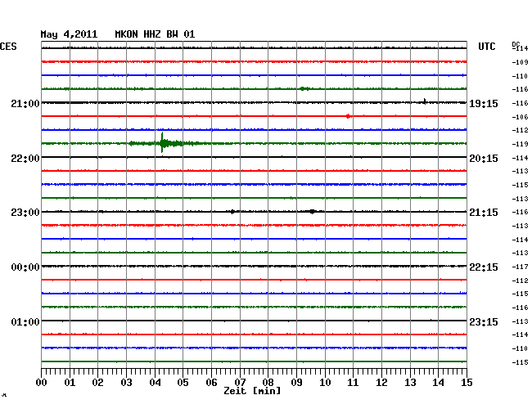Click the 04 minute axis label
This screenshot has width=532, height=404.
[x=155, y=383]
